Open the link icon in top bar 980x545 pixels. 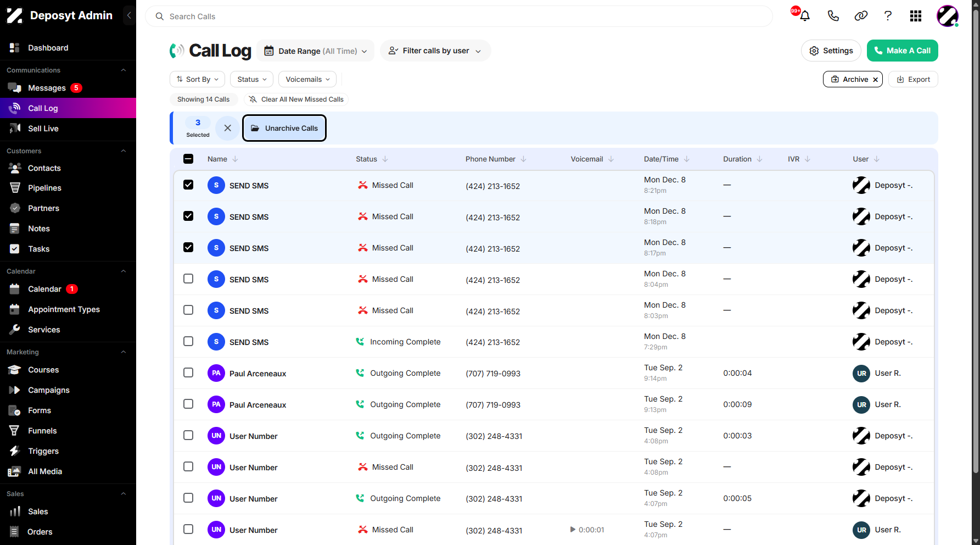[861, 16]
